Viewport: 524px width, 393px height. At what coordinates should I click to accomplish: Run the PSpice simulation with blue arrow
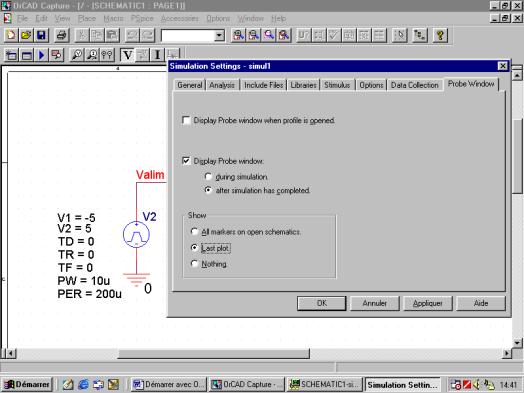(x=41, y=55)
